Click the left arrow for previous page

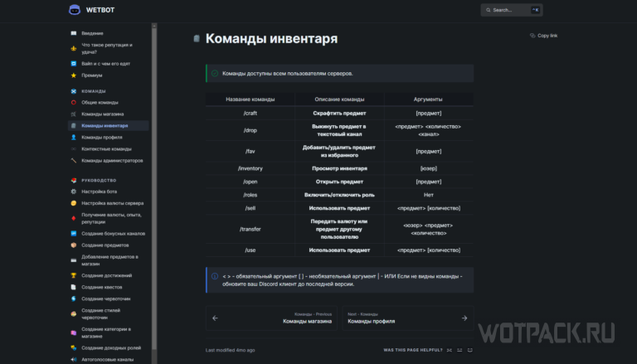215,318
